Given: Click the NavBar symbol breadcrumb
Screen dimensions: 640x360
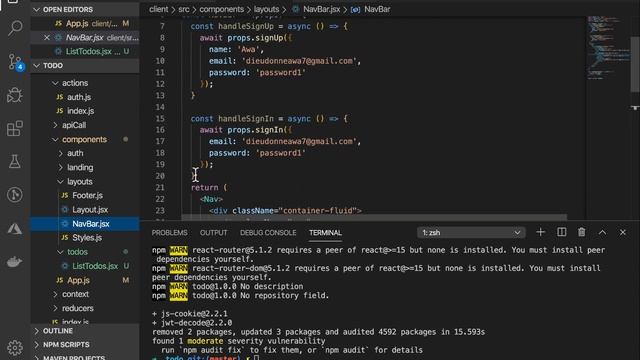Looking at the screenshot, I should point(371,9).
